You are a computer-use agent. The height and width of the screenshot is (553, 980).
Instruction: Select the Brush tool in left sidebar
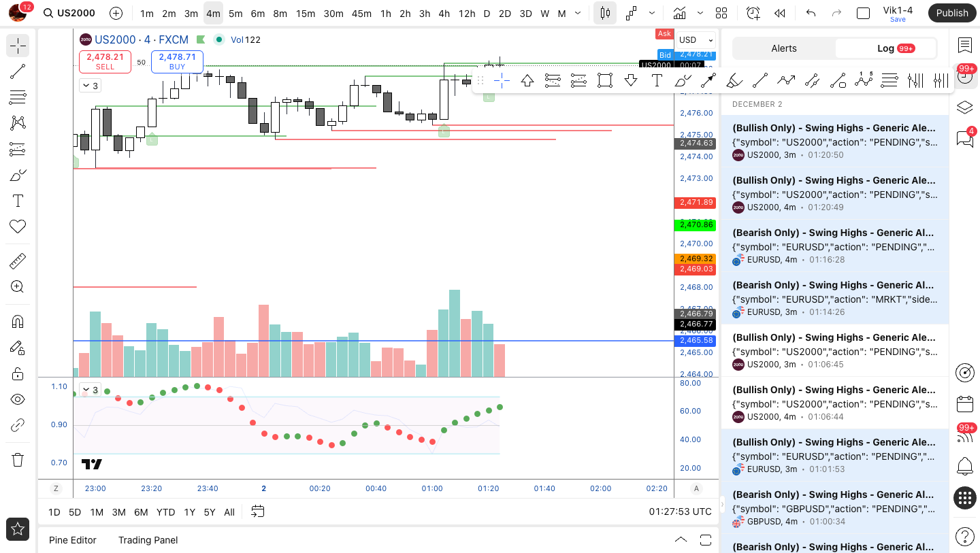point(18,175)
